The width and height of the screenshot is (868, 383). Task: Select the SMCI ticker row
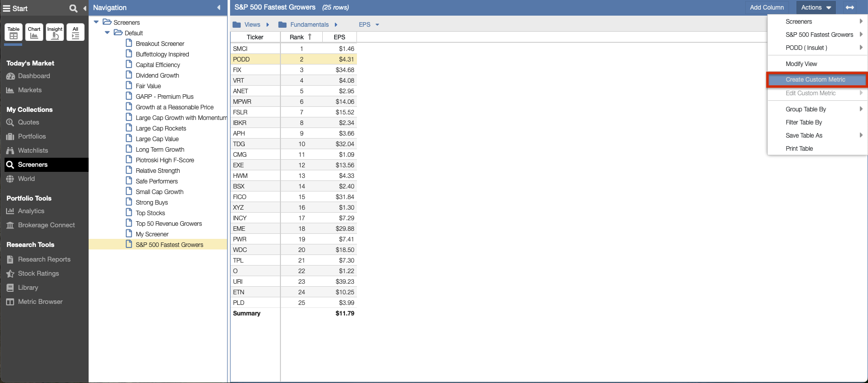(294, 49)
